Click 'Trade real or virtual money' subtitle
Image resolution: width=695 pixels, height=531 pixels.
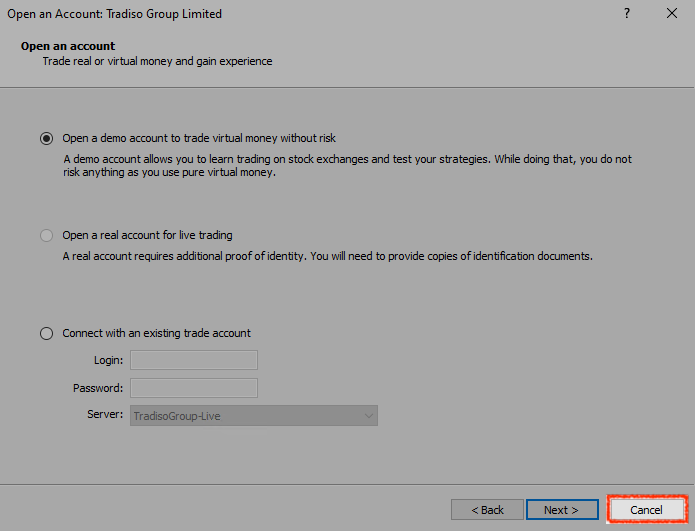[157, 61]
